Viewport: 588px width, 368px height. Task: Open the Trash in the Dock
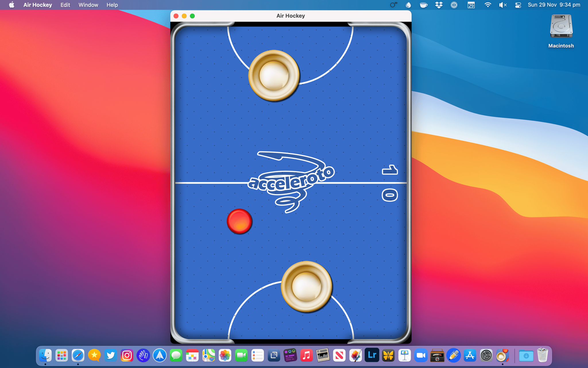click(x=542, y=356)
